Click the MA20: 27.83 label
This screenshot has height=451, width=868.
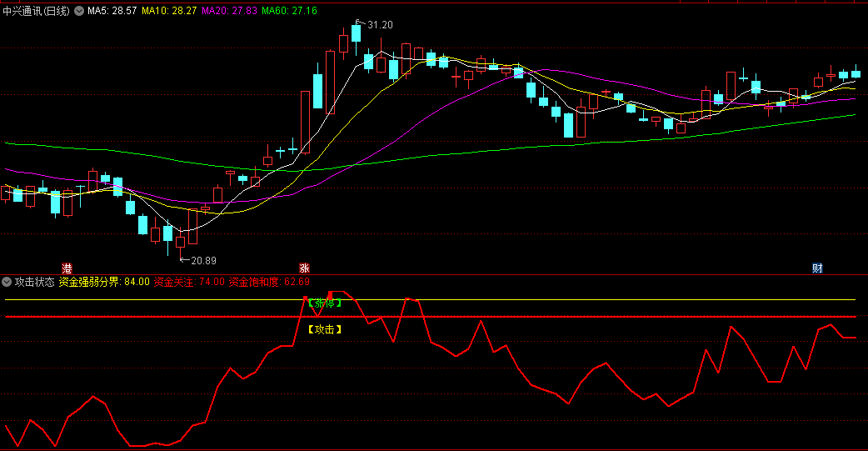click(229, 11)
